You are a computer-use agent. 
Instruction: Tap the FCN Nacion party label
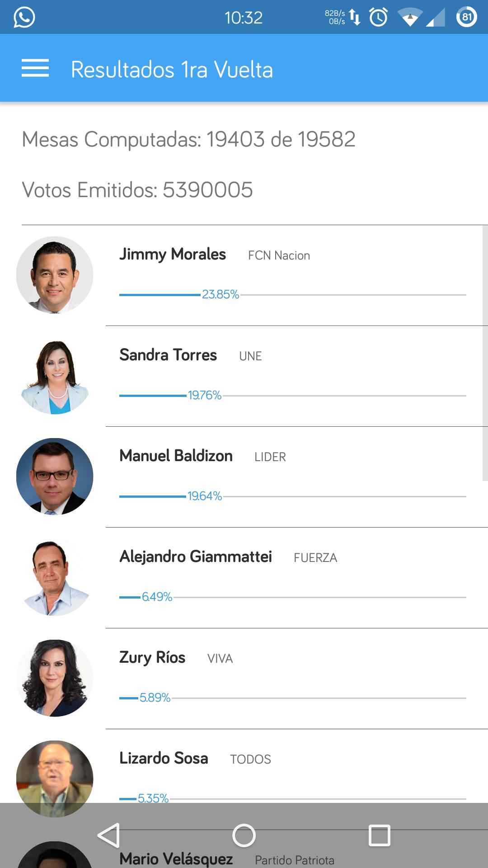[278, 255]
